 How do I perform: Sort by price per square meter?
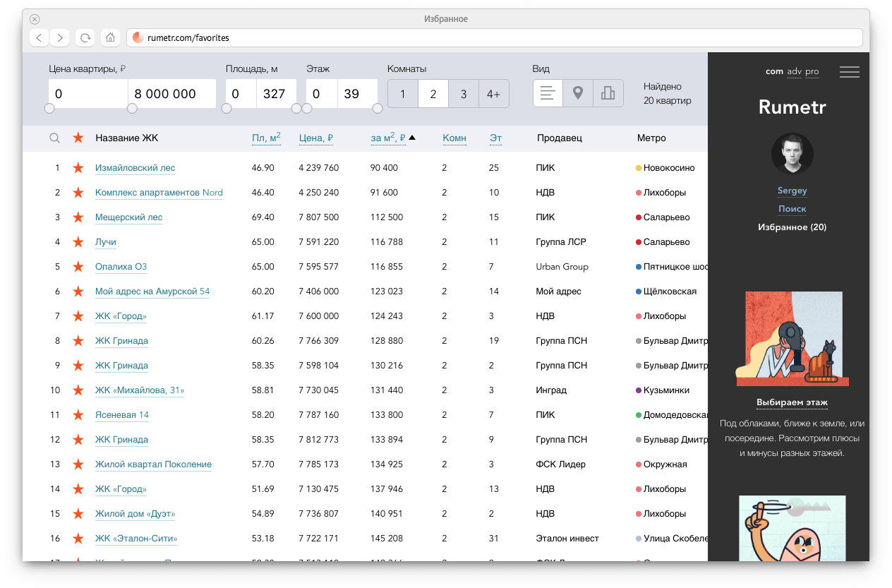point(387,138)
